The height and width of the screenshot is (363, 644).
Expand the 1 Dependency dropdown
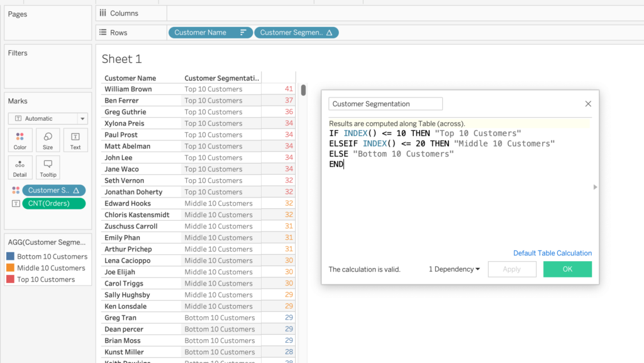[454, 269]
